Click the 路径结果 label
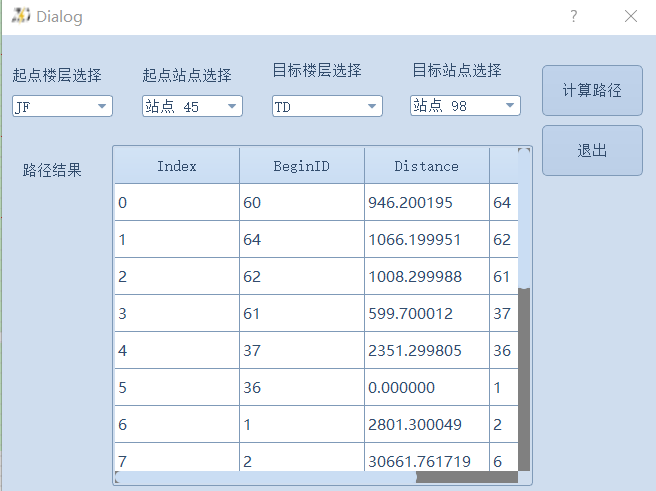Image resolution: width=656 pixels, height=491 pixels. 52,170
